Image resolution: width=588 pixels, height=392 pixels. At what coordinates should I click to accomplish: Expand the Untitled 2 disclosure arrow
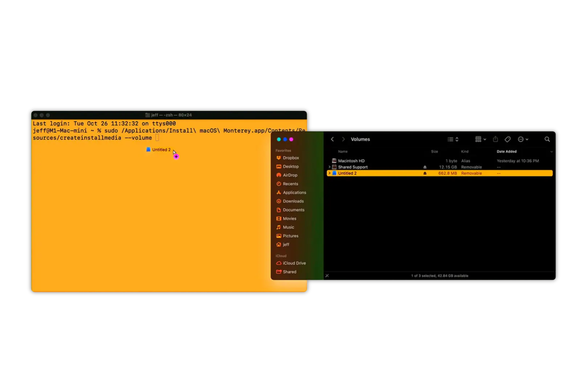tap(330, 173)
